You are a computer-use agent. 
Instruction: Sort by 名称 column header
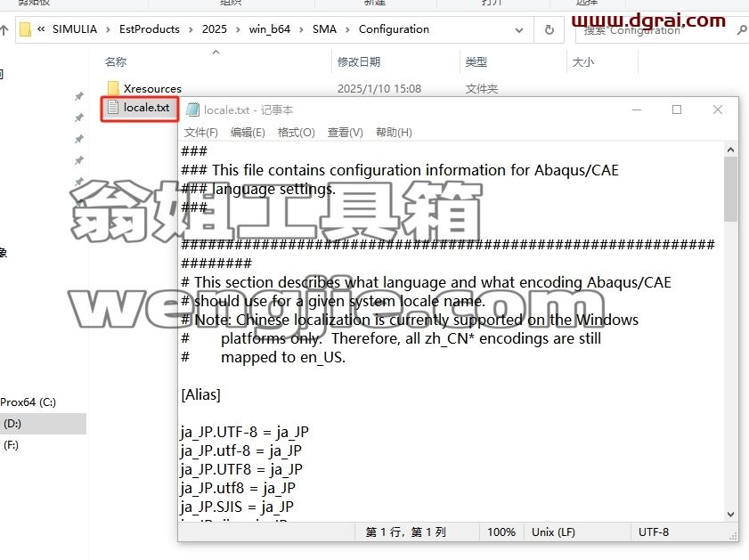point(116,61)
